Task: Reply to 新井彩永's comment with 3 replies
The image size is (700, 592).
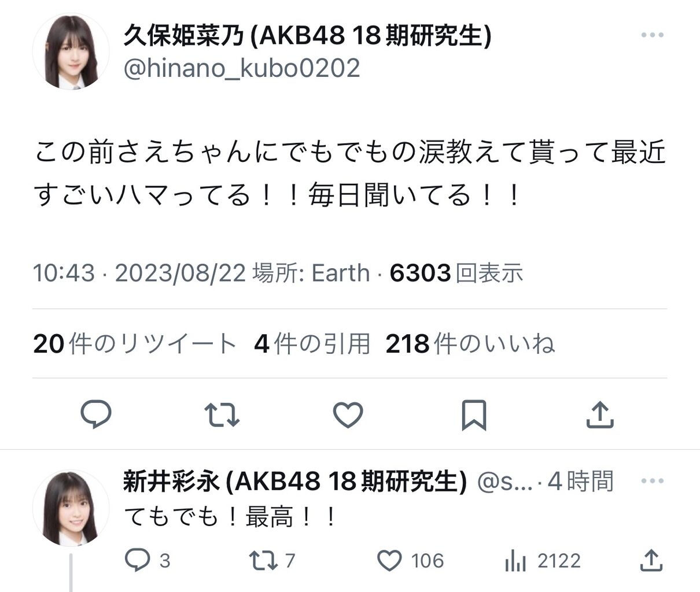Action: (148, 560)
